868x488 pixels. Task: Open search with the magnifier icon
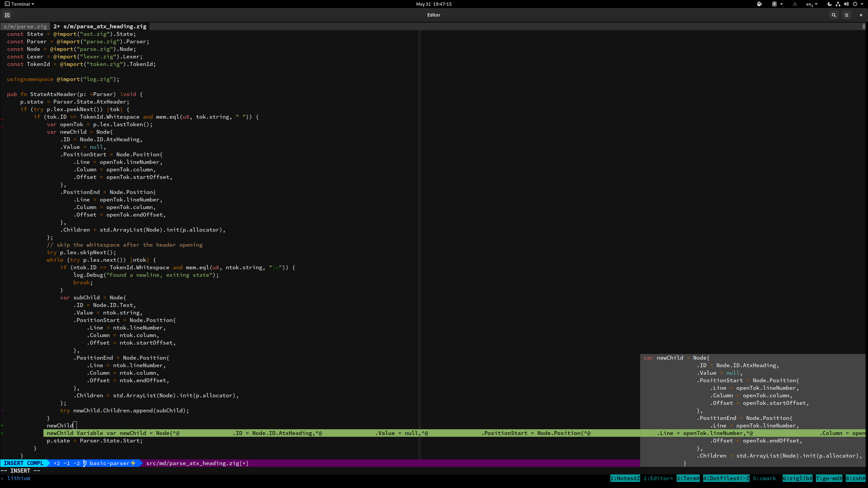coord(834,15)
